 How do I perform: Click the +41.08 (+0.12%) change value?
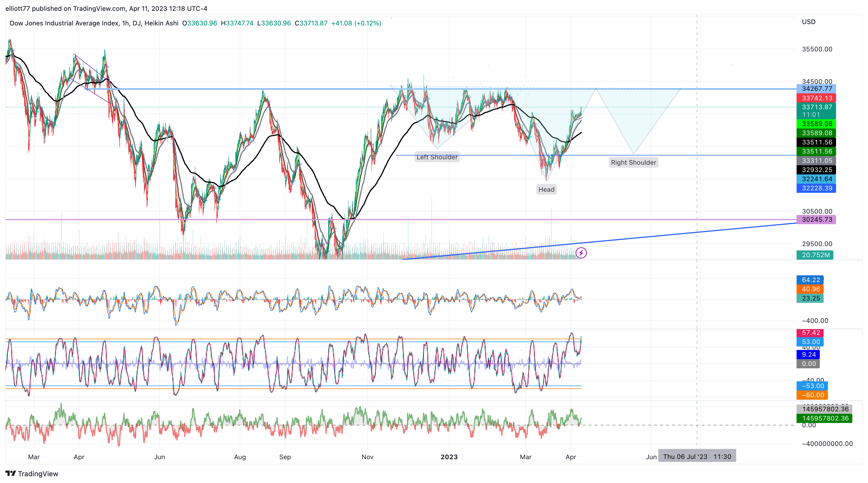(356, 23)
